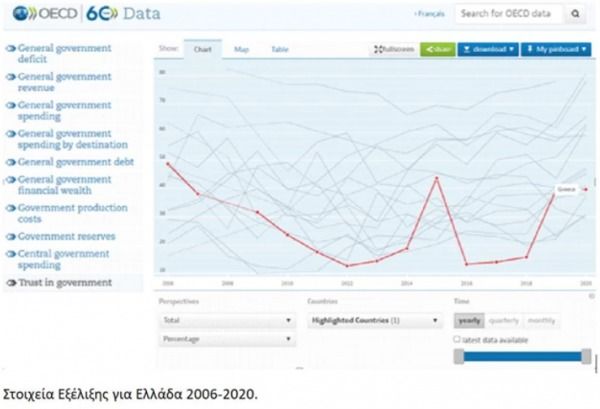Click the eye icon beside Trust in government
Image resolution: width=600 pixels, height=409 pixels.
(11, 283)
